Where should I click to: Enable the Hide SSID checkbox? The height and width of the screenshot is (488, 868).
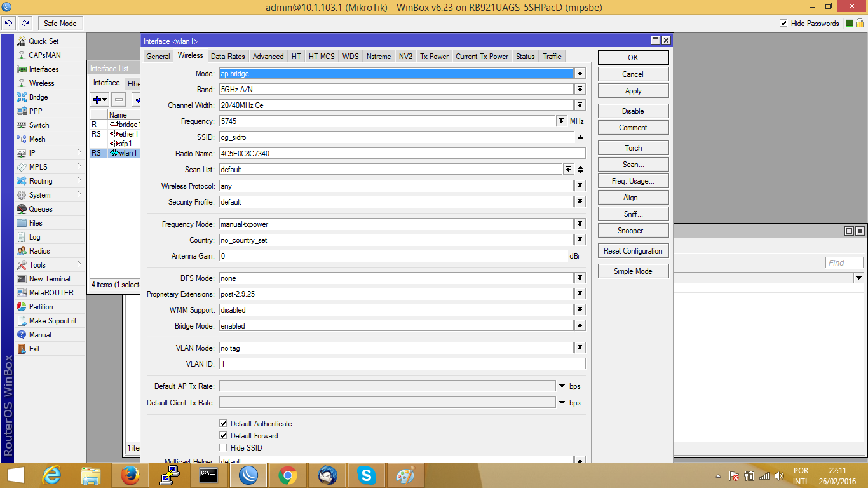coord(223,448)
